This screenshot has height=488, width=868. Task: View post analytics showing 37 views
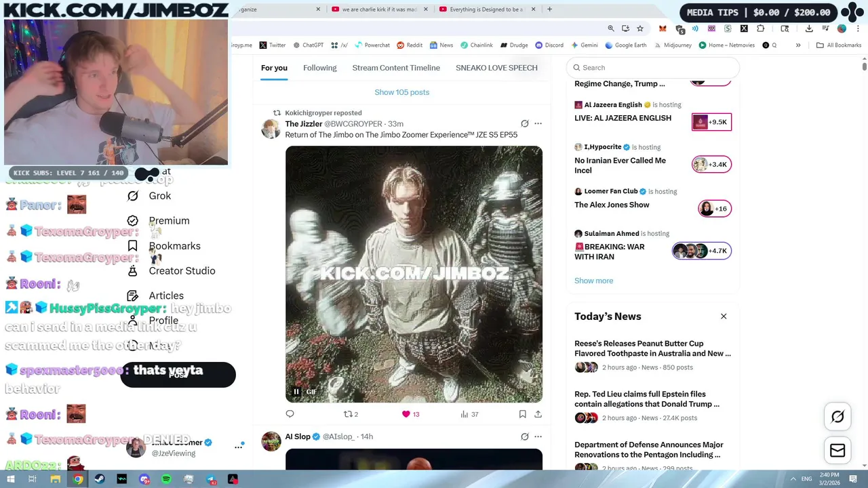(469, 414)
